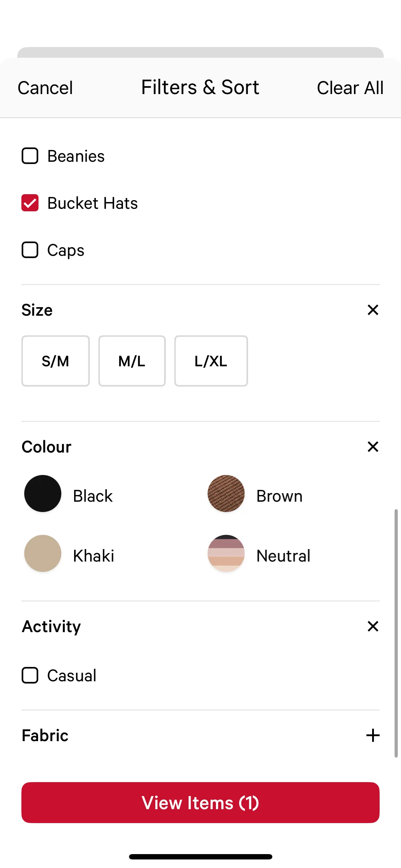This screenshot has height=868, width=401.
Task: Choose the M/L size option
Action: point(132,361)
